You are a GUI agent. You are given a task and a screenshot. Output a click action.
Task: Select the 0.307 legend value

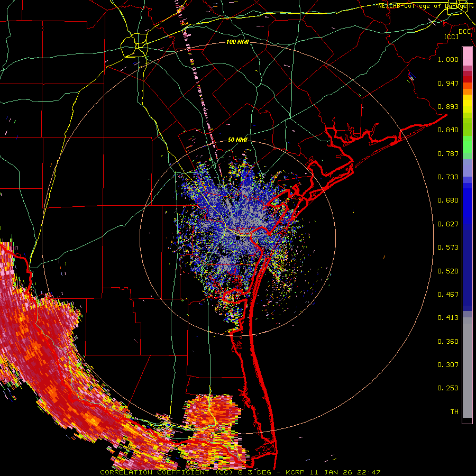click(x=448, y=365)
